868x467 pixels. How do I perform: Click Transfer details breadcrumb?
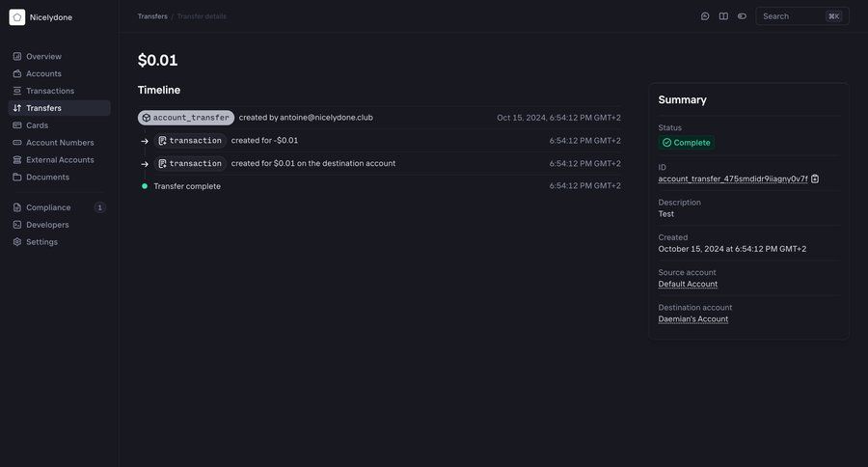(202, 16)
